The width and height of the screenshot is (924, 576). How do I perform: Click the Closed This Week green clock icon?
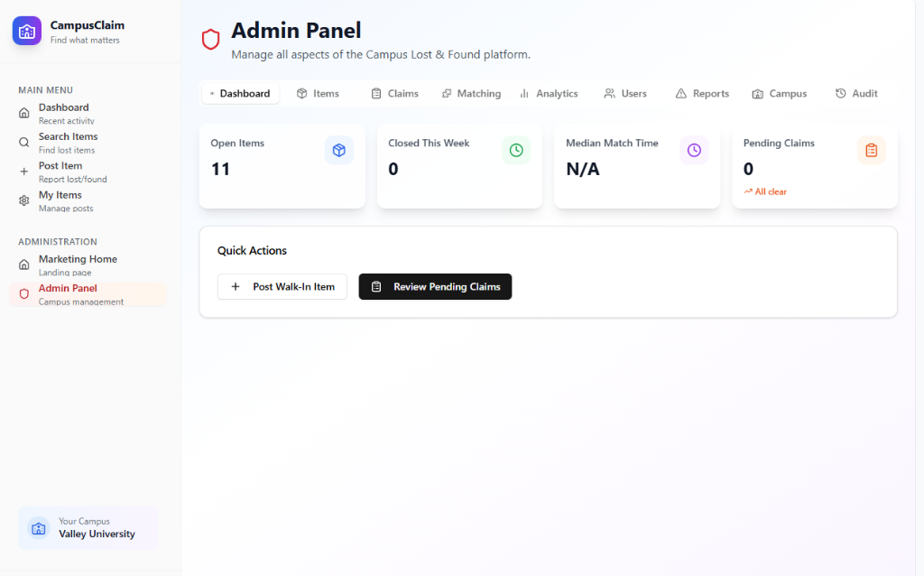(516, 151)
